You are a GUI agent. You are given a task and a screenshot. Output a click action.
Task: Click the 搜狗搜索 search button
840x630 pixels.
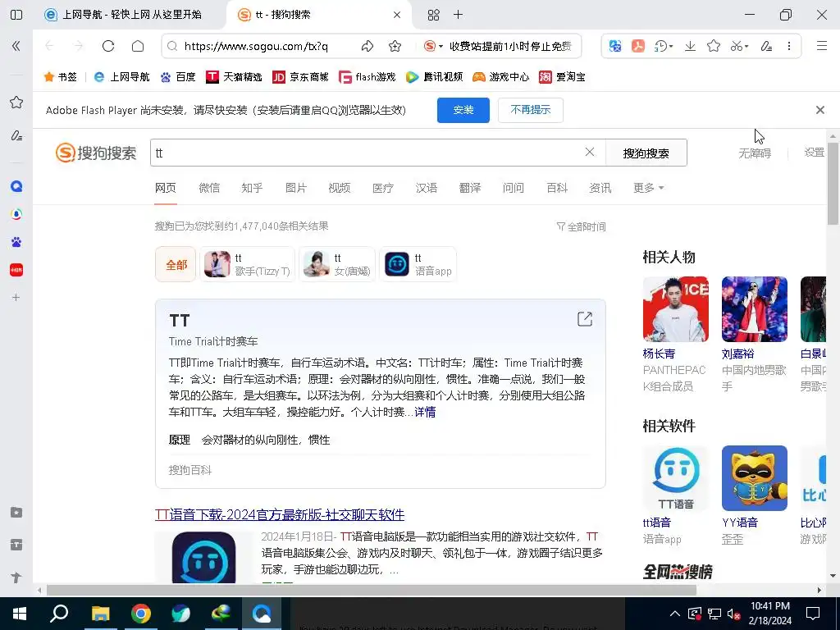pos(646,153)
